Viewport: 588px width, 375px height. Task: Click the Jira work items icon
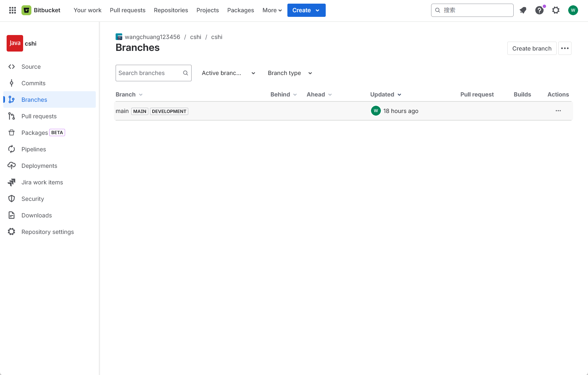[11, 182]
